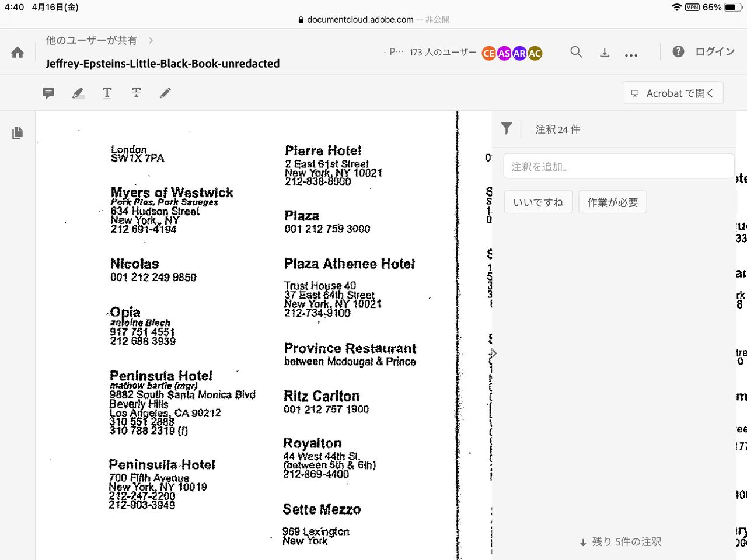The height and width of the screenshot is (560, 747).
Task: Tap the VPN status indicator
Action: pyautogui.click(x=692, y=7)
